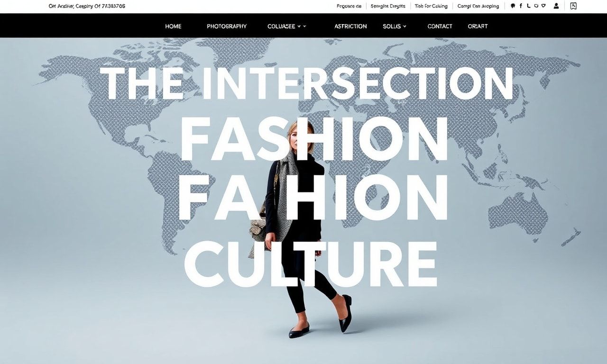This screenshot has width=607, height=364.
Task: Click the heart-shaped icon in top bar
Action: coord(543,6)
